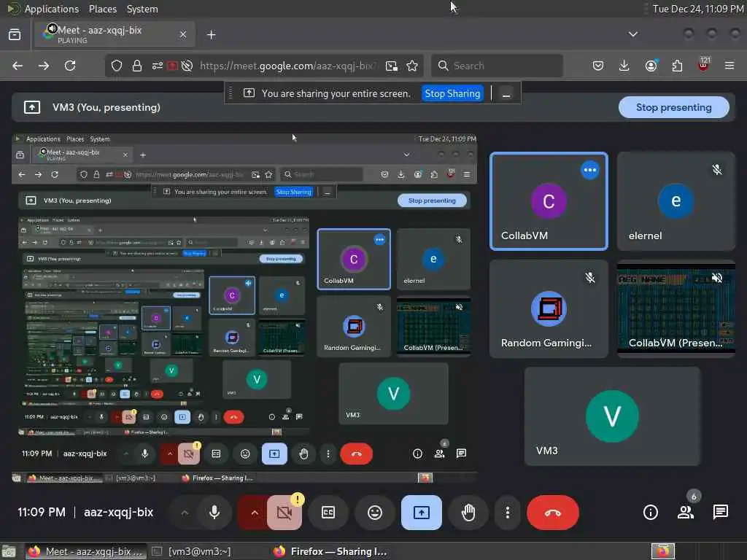Show the people panel with 6 participants

tap(686, 513)
